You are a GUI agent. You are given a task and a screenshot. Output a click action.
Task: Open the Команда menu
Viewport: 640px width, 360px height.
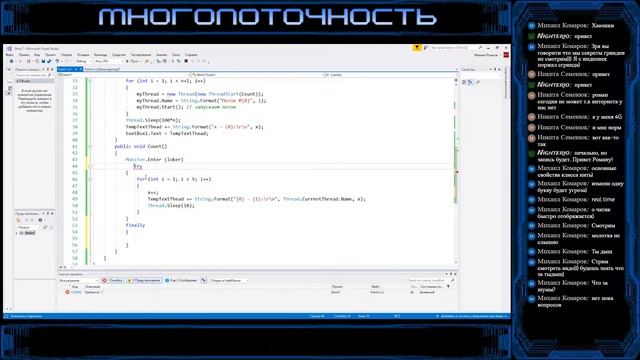pyautogui.click(x=100, y=55)
